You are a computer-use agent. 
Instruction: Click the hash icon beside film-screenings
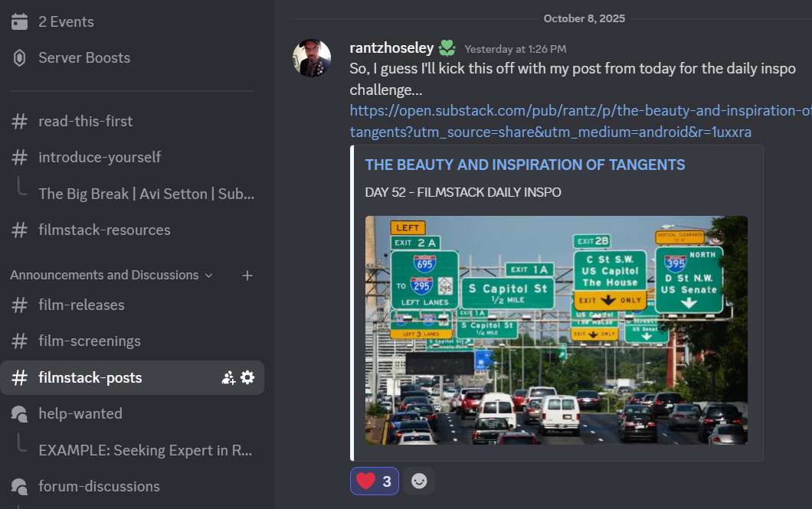pyautogui.click(x=20, y=341)
